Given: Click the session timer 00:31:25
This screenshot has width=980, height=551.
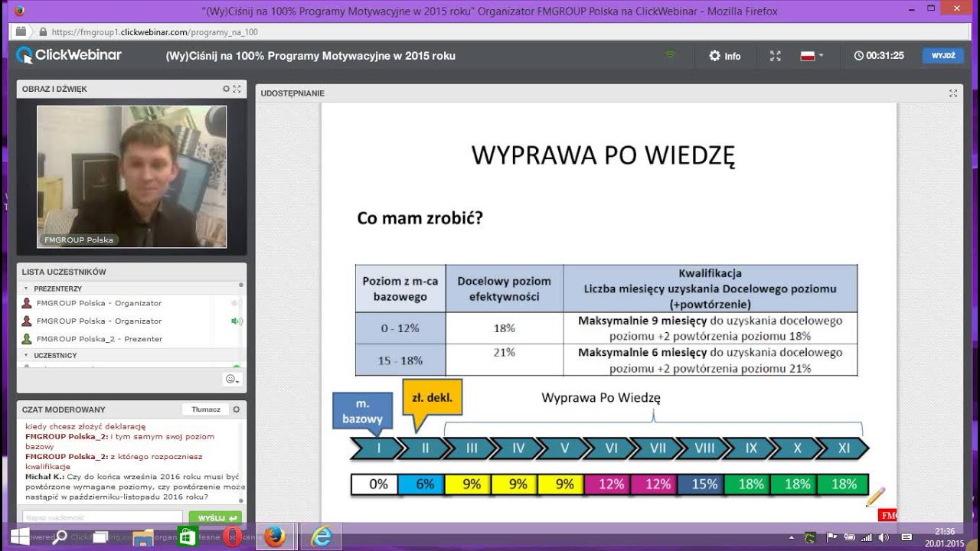Looking at the screenshot, I should pyautogui.click(x=879, y=56).
